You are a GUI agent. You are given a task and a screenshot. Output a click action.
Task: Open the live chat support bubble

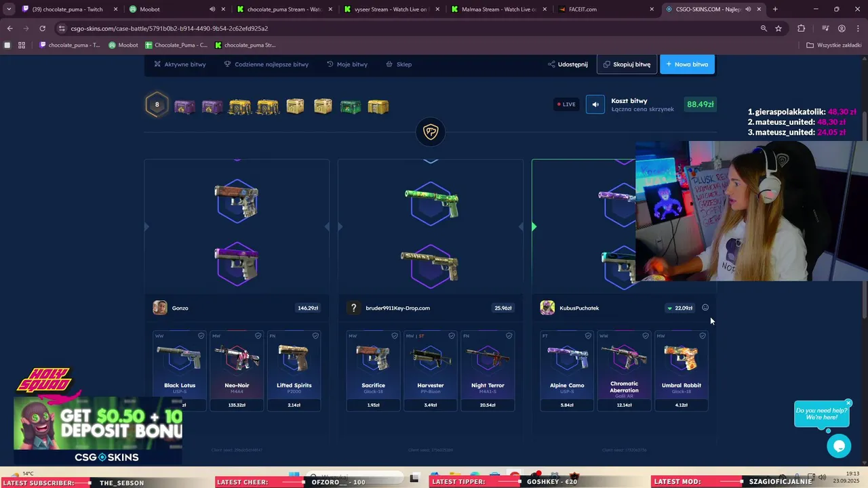(x=839, y=446)
